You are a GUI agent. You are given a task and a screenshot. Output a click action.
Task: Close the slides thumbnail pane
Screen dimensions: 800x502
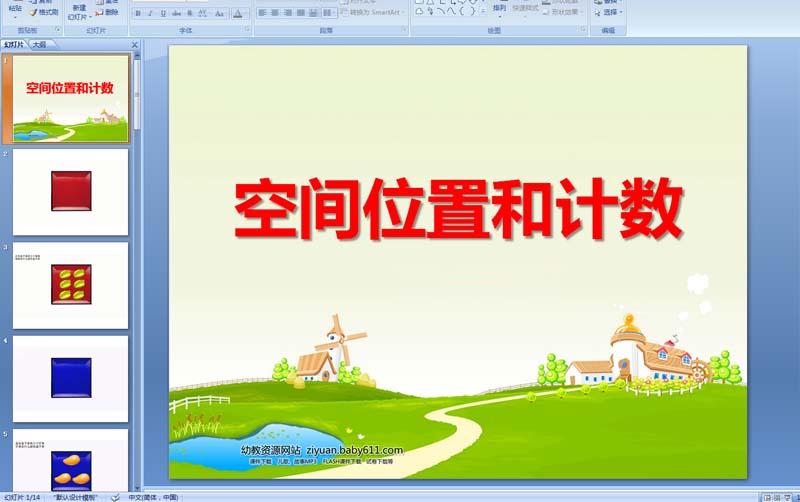coord(135,45)
